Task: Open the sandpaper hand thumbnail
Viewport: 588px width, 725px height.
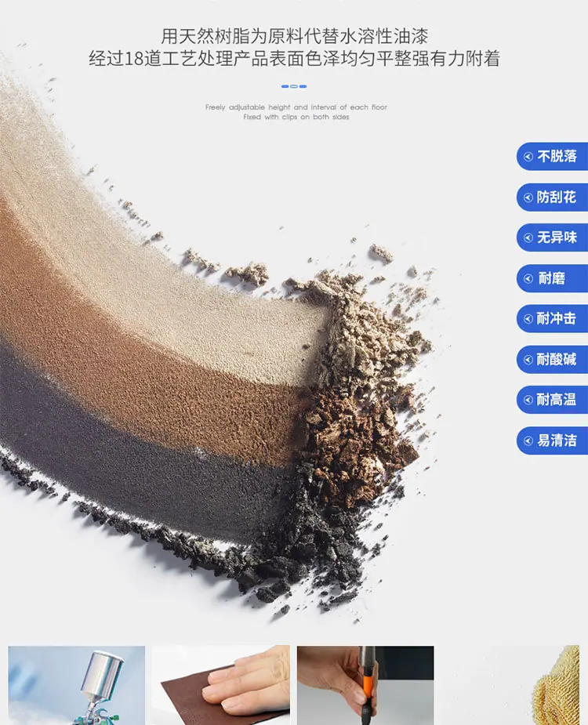Action: tap(221, 685)
